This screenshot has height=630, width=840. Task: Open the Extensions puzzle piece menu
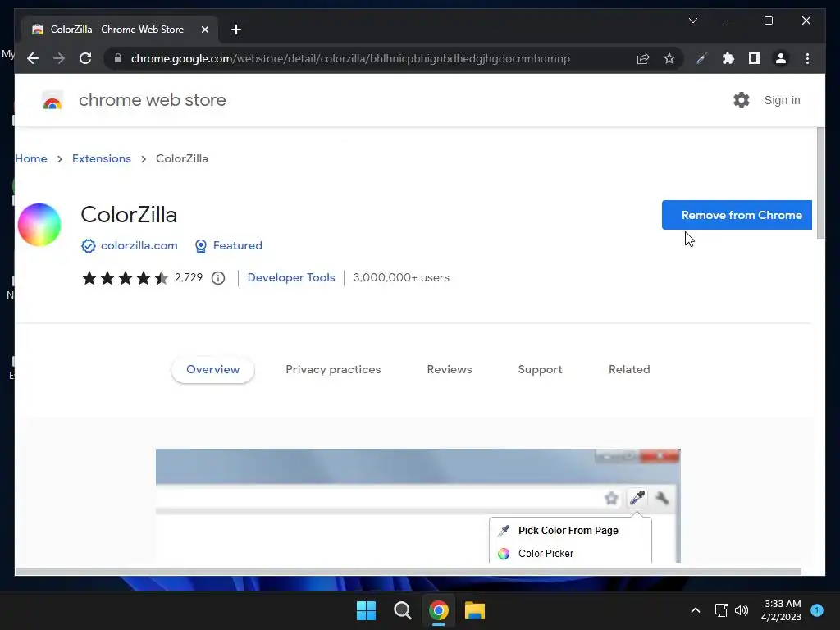click(x=728, y=58)
